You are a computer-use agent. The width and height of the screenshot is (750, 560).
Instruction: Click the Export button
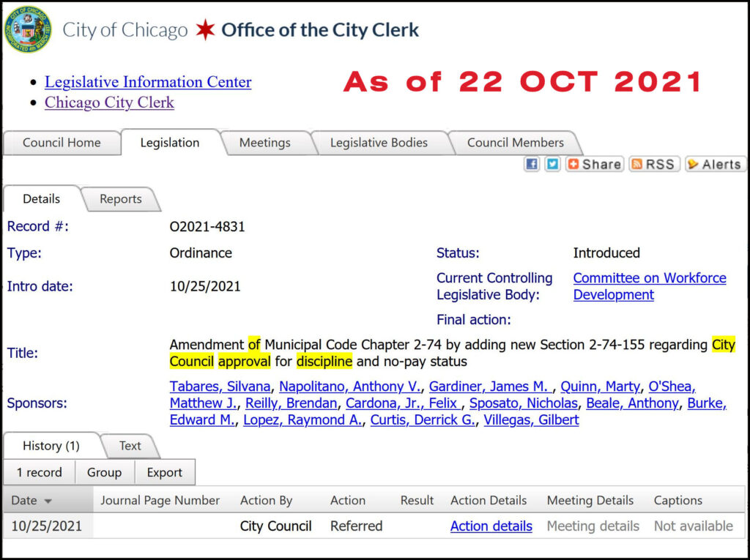(x=165, y=472)
